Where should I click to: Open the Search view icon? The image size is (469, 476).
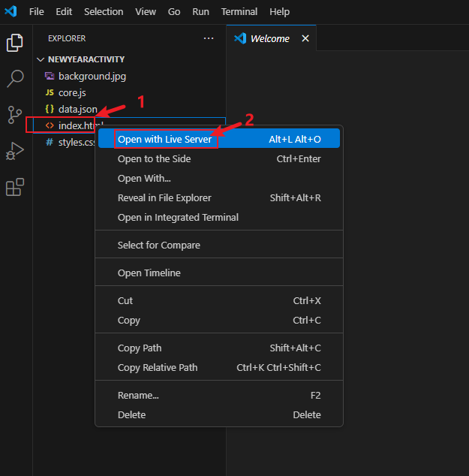click(x=15, y=79)
